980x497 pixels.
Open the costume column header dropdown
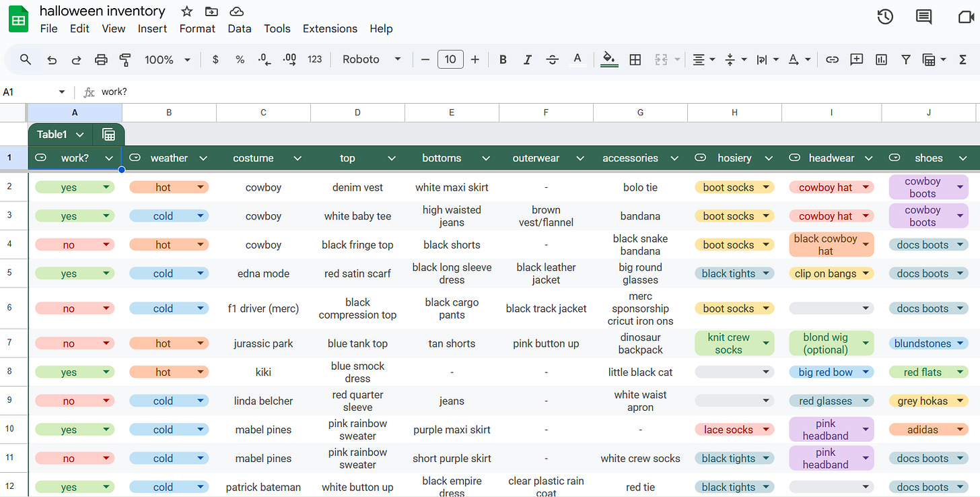[x=297, y=158]
